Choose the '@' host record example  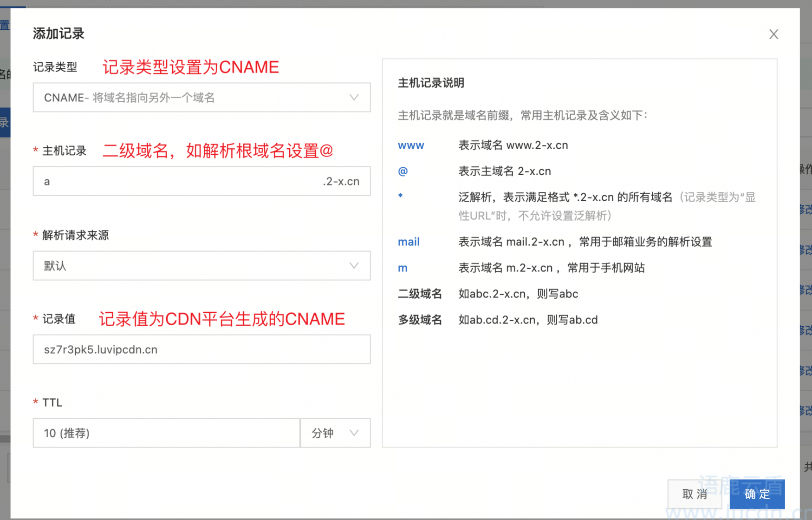pos(403,171)
